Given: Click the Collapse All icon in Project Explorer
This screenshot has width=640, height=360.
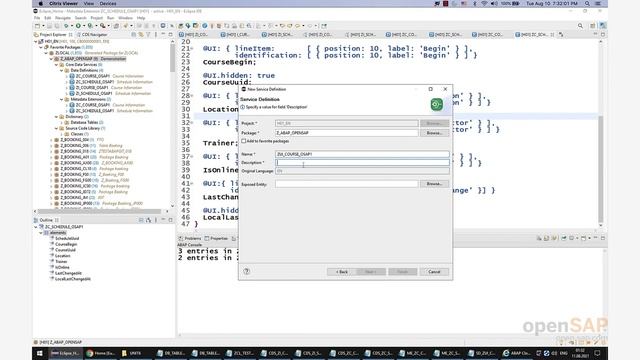Looking at the screenshot, I should (134, 35).
